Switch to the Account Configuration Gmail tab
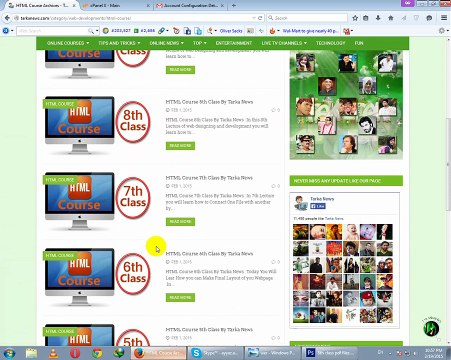451x360 pixels. 191,6
